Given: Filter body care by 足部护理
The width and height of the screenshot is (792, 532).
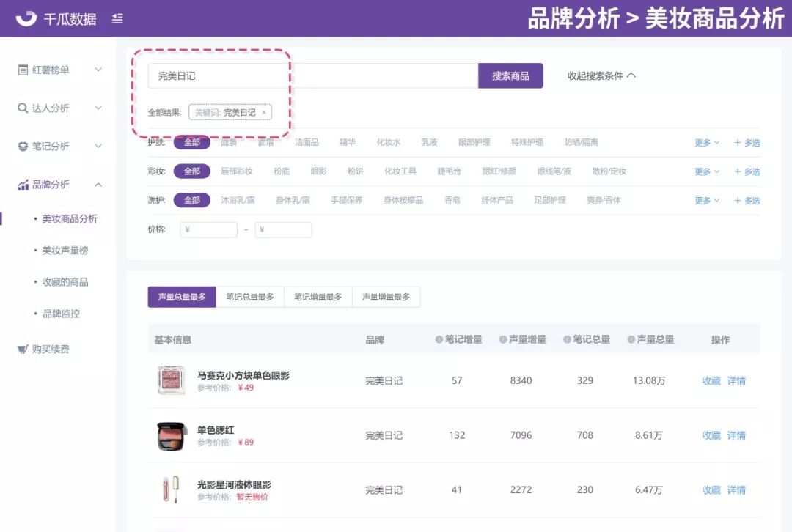Looking at the screenshot, I should pos(550,200).
